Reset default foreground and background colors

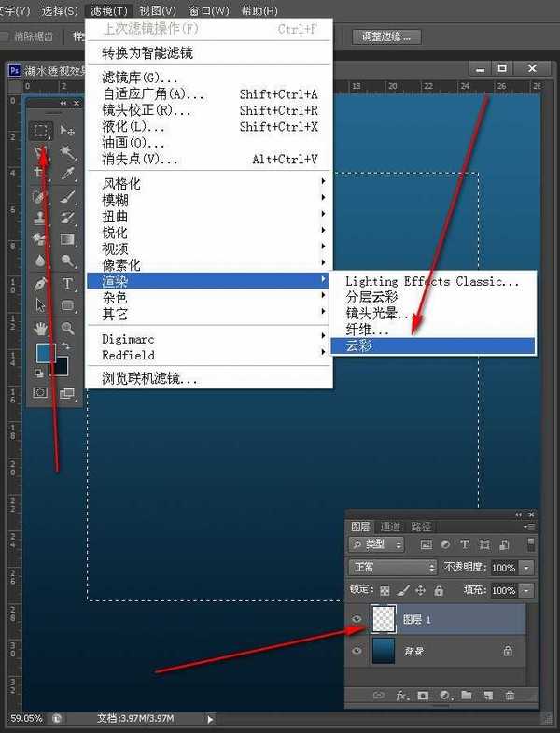[39, 374]
